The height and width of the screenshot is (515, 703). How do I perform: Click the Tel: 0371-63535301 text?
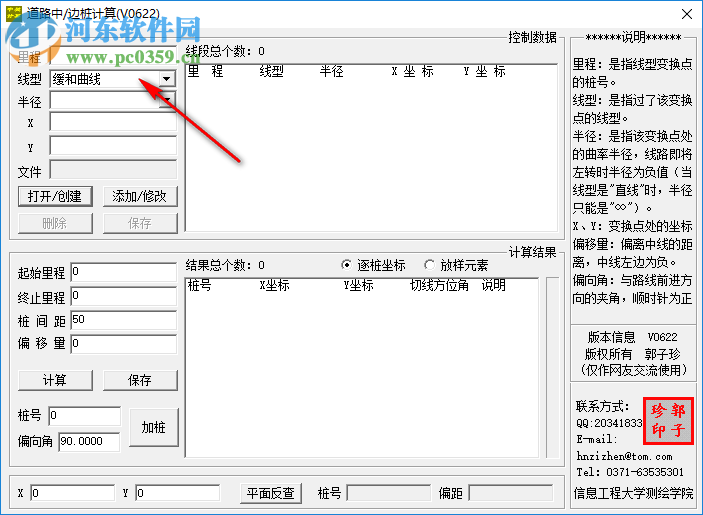coord(630,472)
